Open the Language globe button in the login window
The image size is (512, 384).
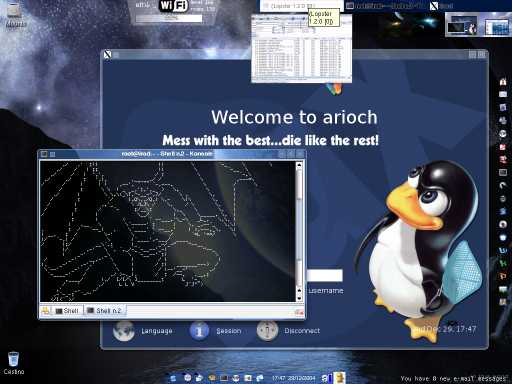124,331
